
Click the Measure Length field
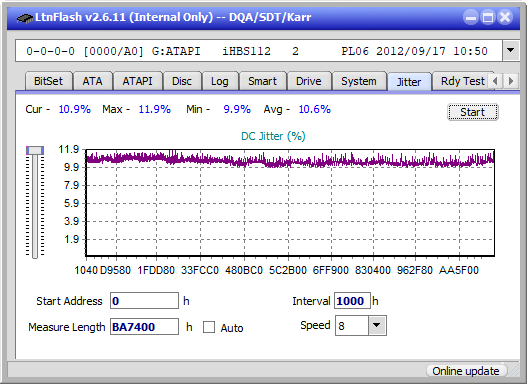[x=145, y=327]
